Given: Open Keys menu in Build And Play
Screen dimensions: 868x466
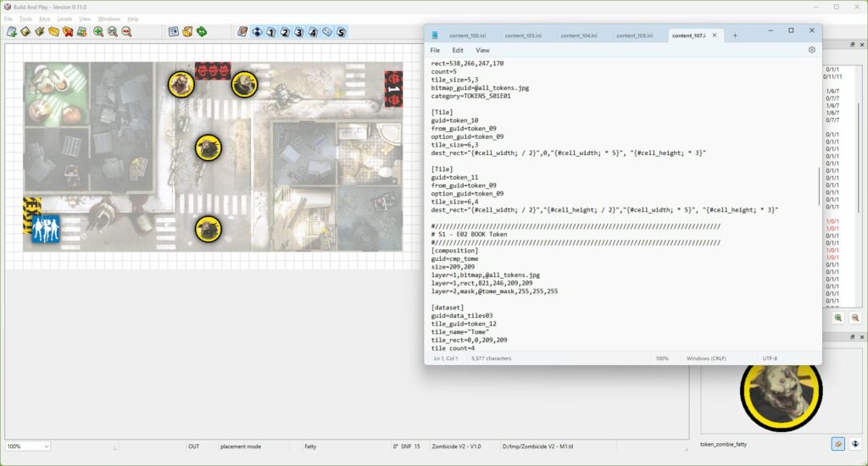Looking at the screenshot, I should 44,19.
